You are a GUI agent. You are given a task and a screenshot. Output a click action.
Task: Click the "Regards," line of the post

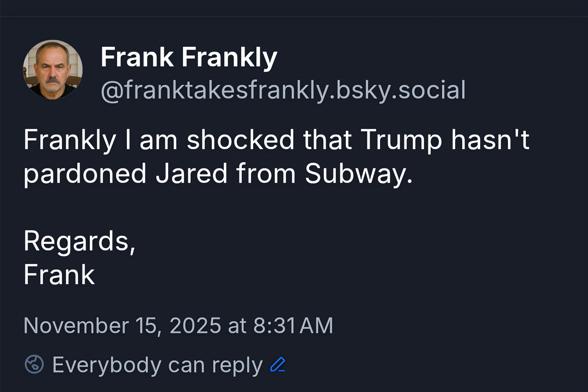79,241
